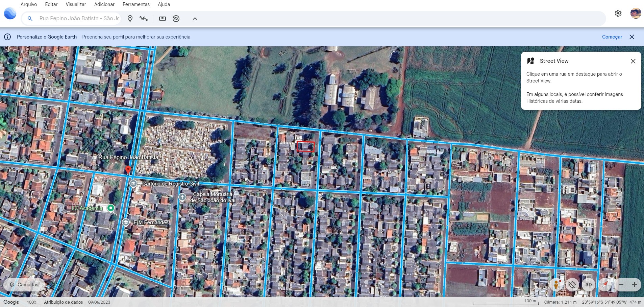Screen dimensions: 644x307
Task: Click the add placemark pin icon
Action: [130, 19]
